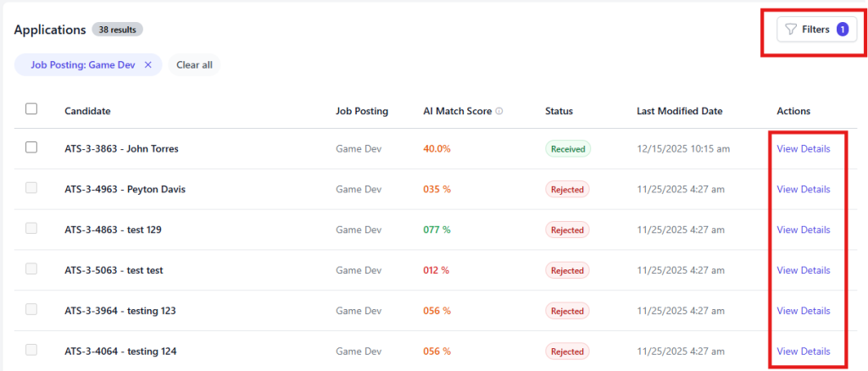Click the funnel icon in Filters
This screenshot has height=371, width=868.
point(791,30)
